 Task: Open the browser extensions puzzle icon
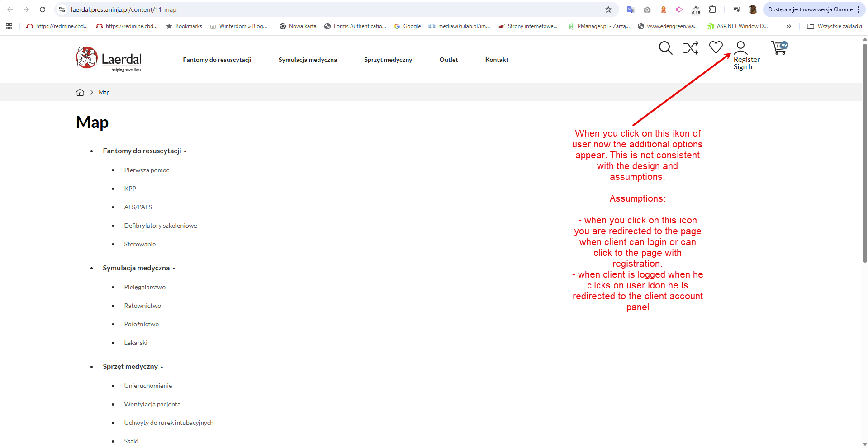click(713, 9)
